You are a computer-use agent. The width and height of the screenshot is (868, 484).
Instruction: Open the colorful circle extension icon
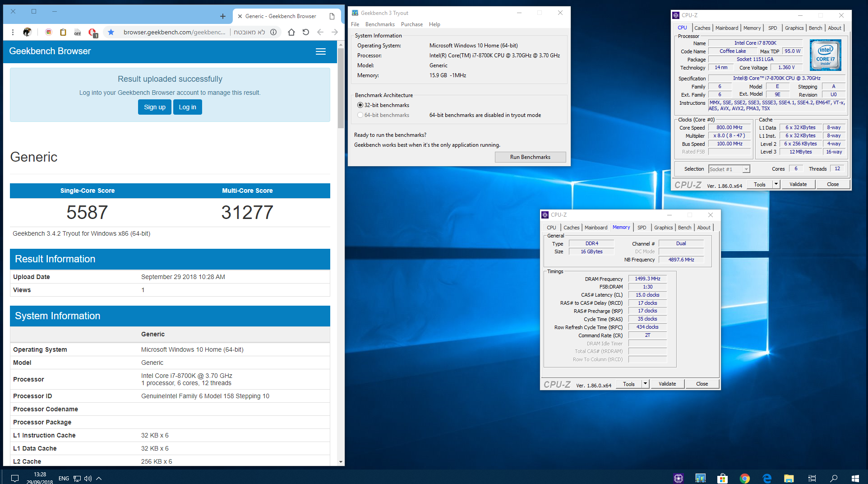(x=49, y=32)
